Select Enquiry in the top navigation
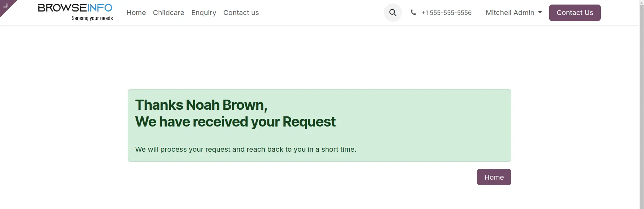This screenshot has width=644, height=209. coord(204,13)
